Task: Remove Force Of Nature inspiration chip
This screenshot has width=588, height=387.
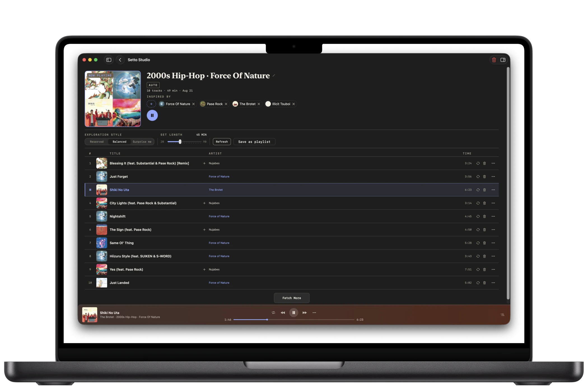Action: [x=193, y=104]
